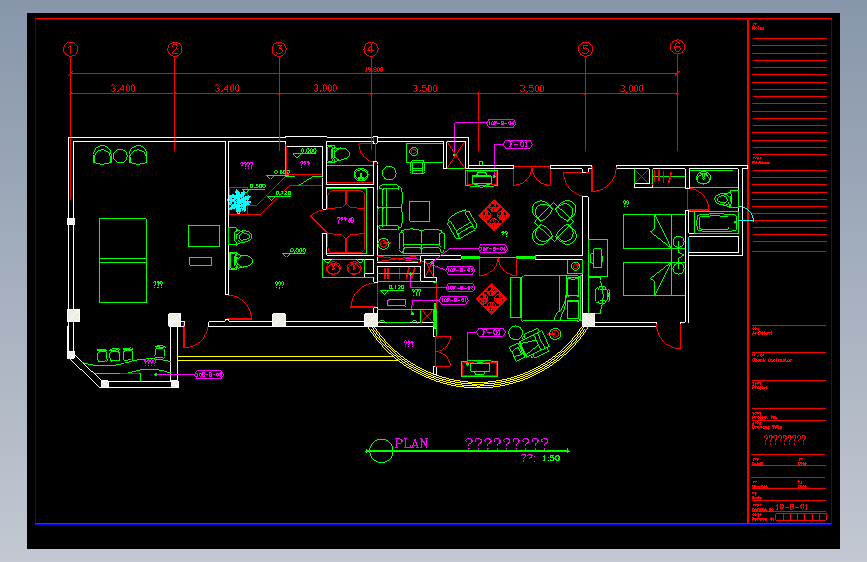
Task: Click the lower F-01 tag in curved bay
Action: click(x=491, y=332)
